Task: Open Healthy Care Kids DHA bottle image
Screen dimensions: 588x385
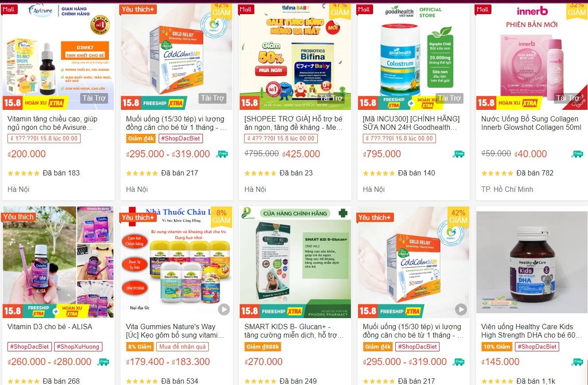Action: [x=532, y=262]
